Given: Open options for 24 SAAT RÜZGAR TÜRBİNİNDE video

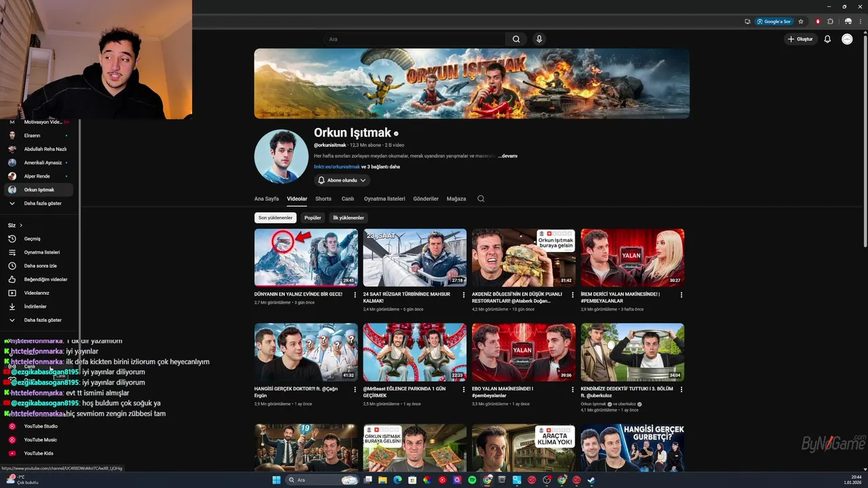Looking at the screenshot, I should tap(463, 295).
